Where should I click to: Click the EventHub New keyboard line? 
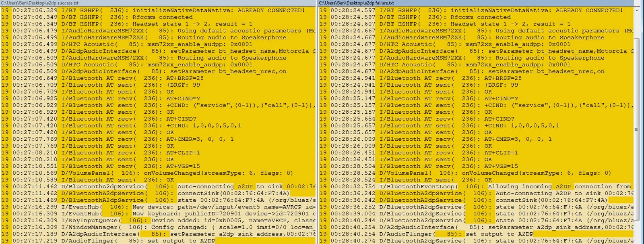click(158, 214)
